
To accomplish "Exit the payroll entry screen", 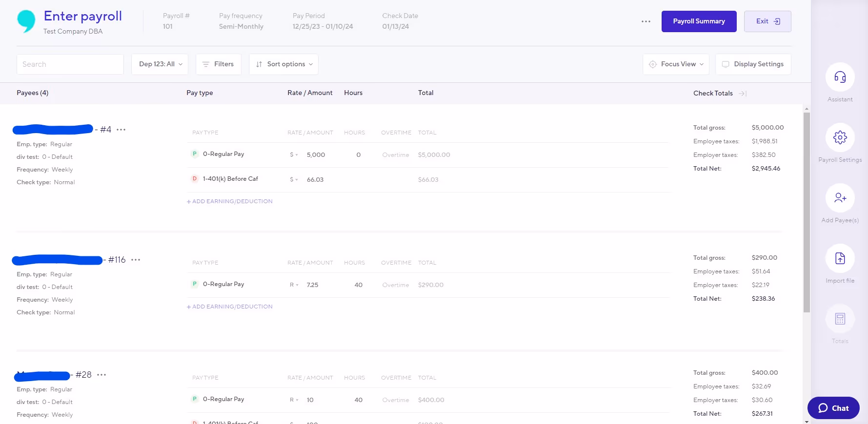I will 767,21.
